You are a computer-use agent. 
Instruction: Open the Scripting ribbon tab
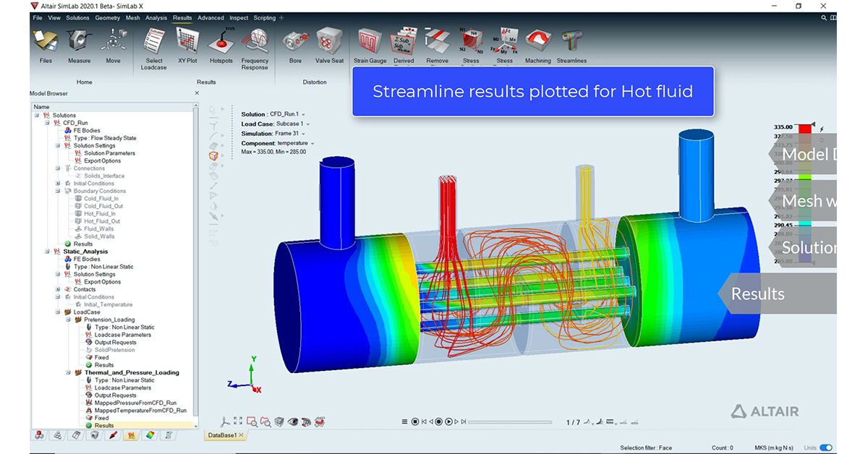(265, 17)
